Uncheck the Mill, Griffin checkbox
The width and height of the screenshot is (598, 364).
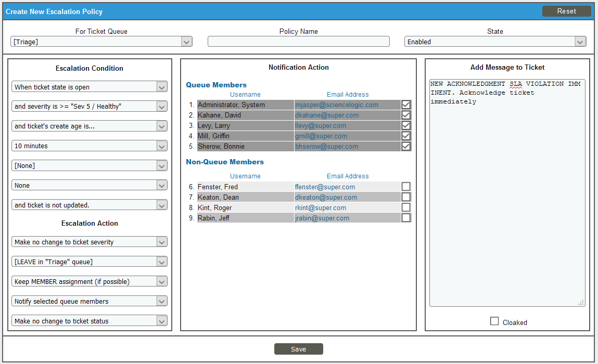click(406, 136)
